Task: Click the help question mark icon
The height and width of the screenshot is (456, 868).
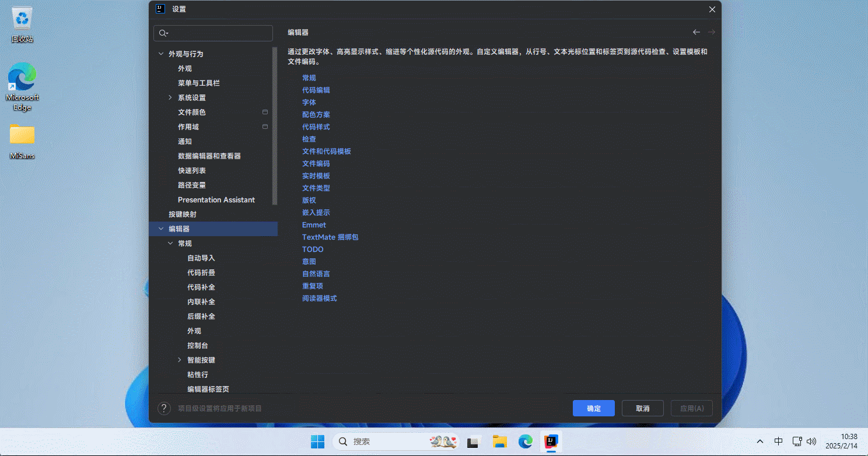Action: click(164, 408)
